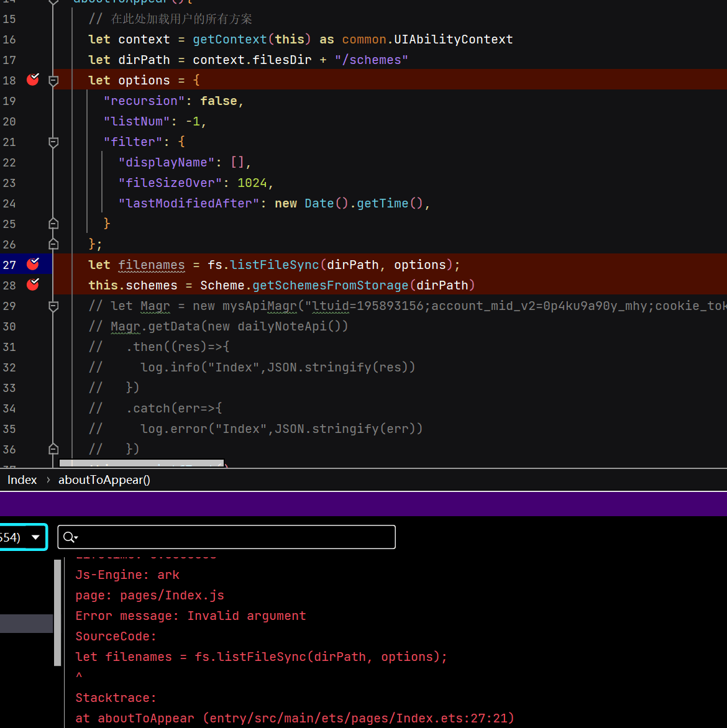Image resolution: width=727 pixels, height=728 pixels.
Task: Click the 1024 value on line 23
Action: click(252, 183)
